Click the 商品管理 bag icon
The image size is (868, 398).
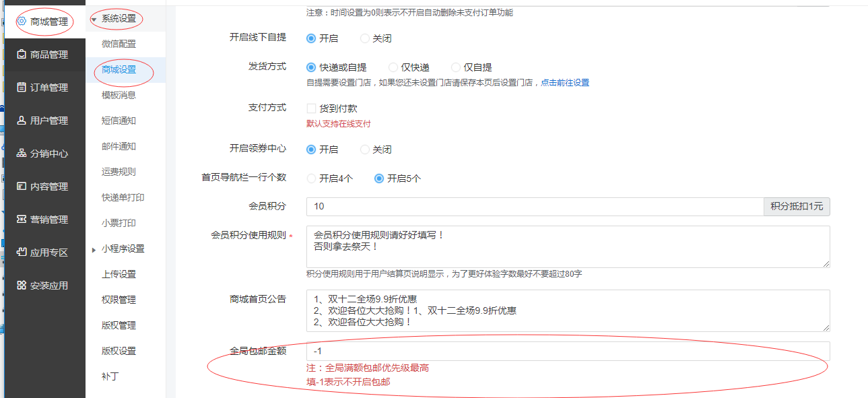tap(22, 55)
